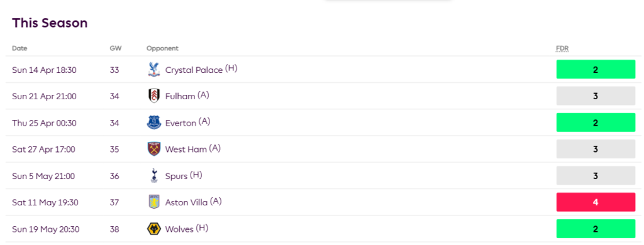Select the FDR column header
Image resolution: width=644 pixels, height=245 pixels.
[562, 48]
